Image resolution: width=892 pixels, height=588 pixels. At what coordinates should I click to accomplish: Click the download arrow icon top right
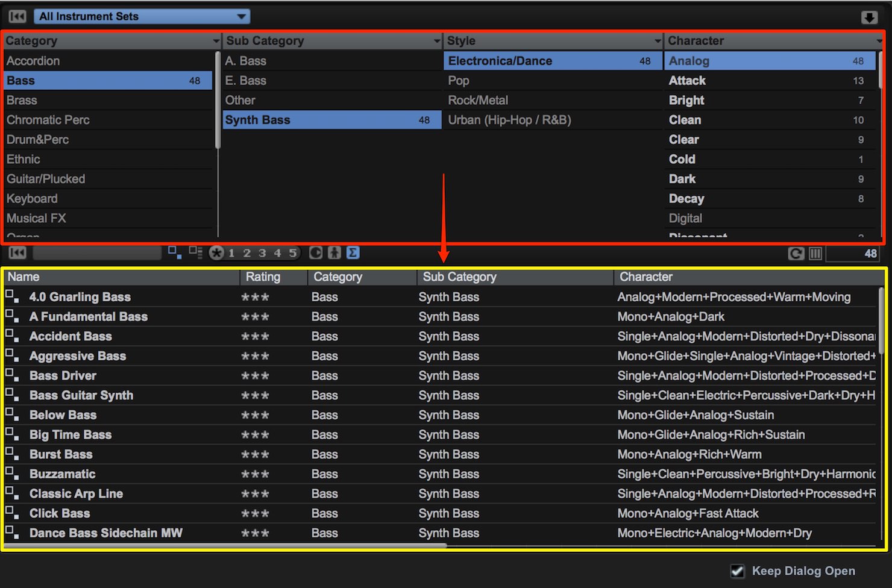(x=868, y=17)
